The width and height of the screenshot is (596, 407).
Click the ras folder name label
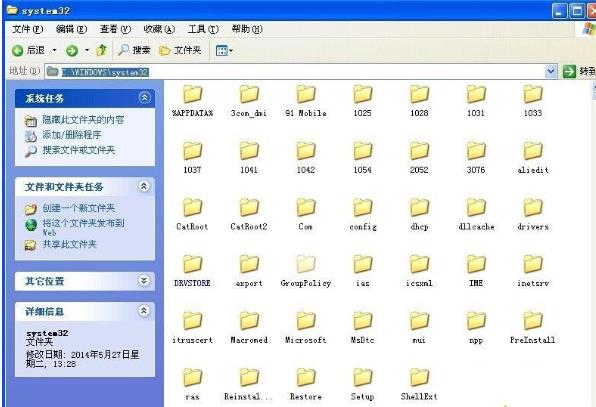pyautogui.click(x=193, y=397)
